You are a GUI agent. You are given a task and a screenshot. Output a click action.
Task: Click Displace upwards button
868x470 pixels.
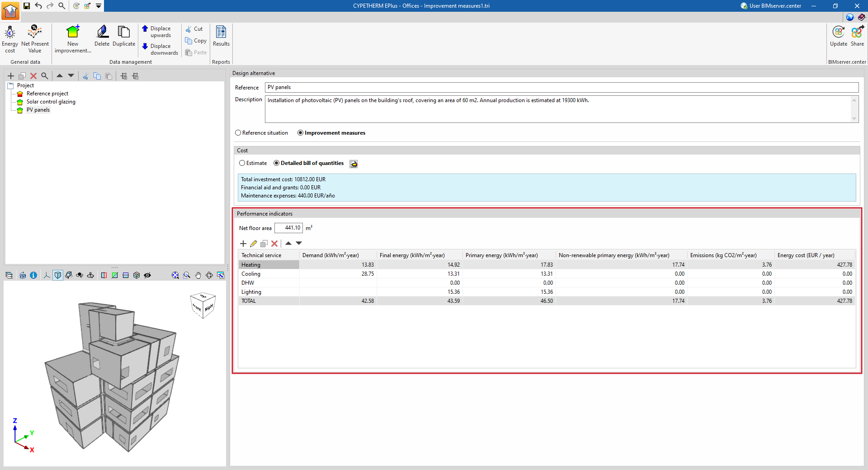(x=156, y=32)
